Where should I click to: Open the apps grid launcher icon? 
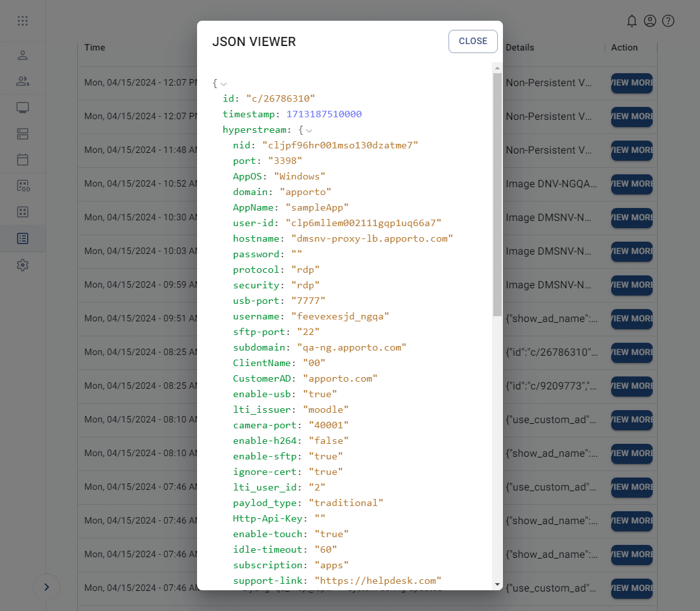coord(23,21)
